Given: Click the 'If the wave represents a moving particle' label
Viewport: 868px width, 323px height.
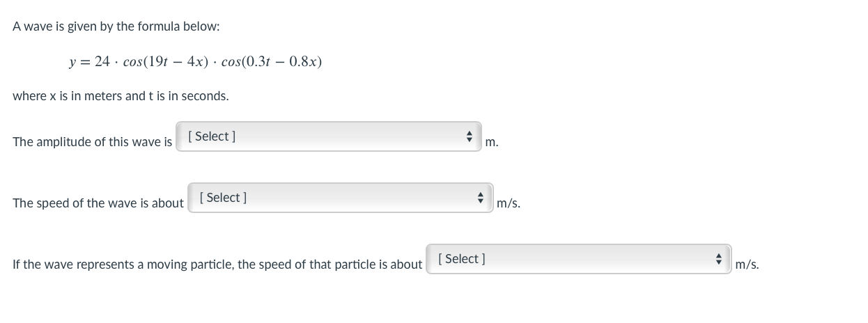Looking at the screenshot, I should (x=217, y=265).
